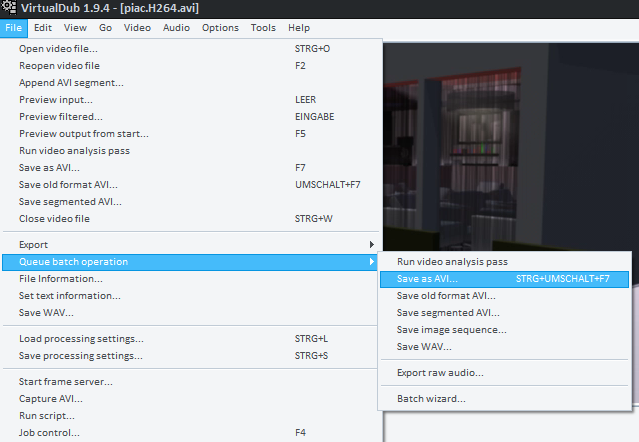Open the Tools menu
This screenshot has width=639, height=442.
[263, 28]
